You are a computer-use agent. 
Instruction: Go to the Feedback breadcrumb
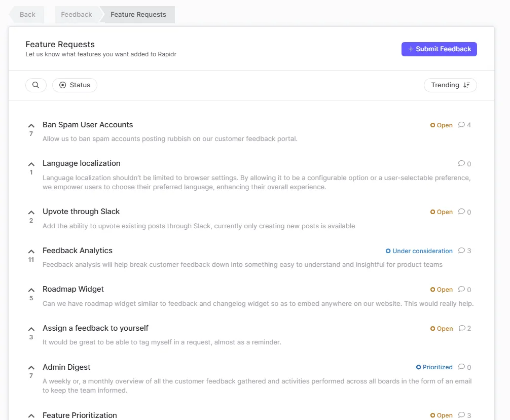pyautogui.click(x=77, y=15)
